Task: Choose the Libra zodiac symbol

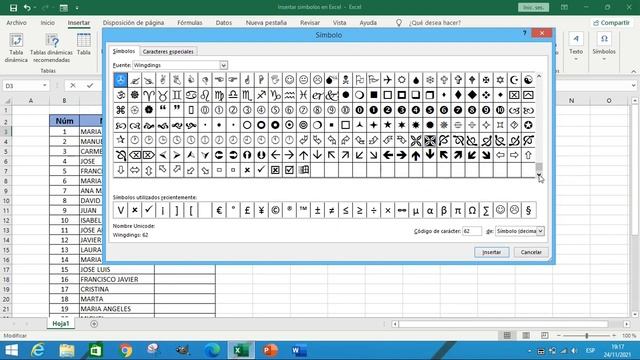Action: [233, 95]
